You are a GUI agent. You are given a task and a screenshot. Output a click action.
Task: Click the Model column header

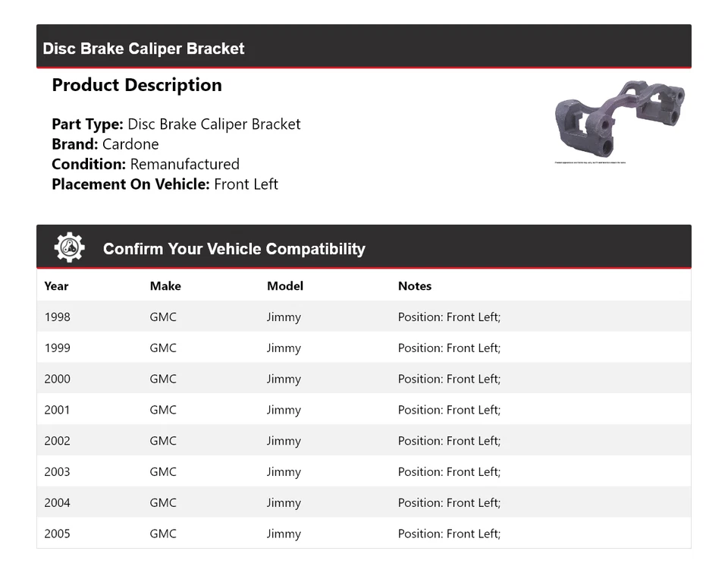pos(284,286)
